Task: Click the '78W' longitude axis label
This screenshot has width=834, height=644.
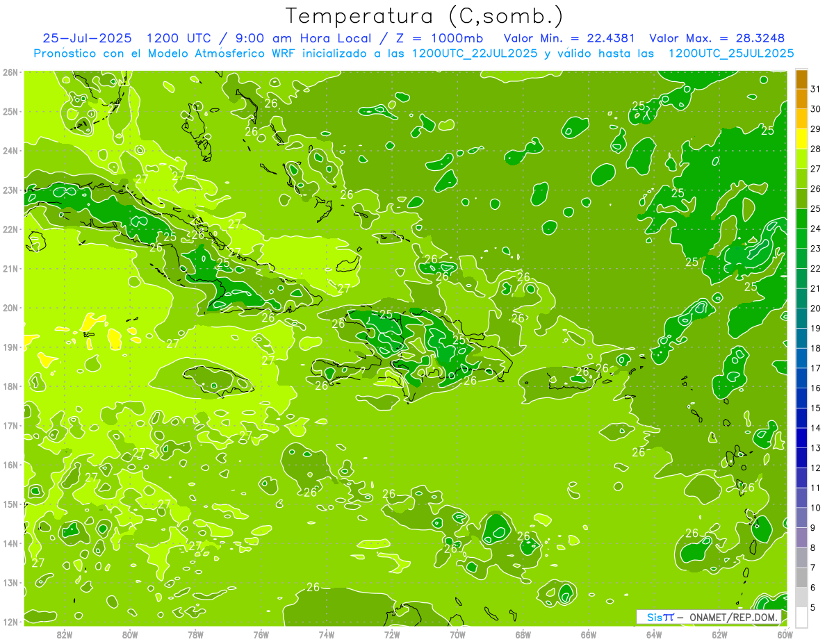Action: click(x=195, y=634)
